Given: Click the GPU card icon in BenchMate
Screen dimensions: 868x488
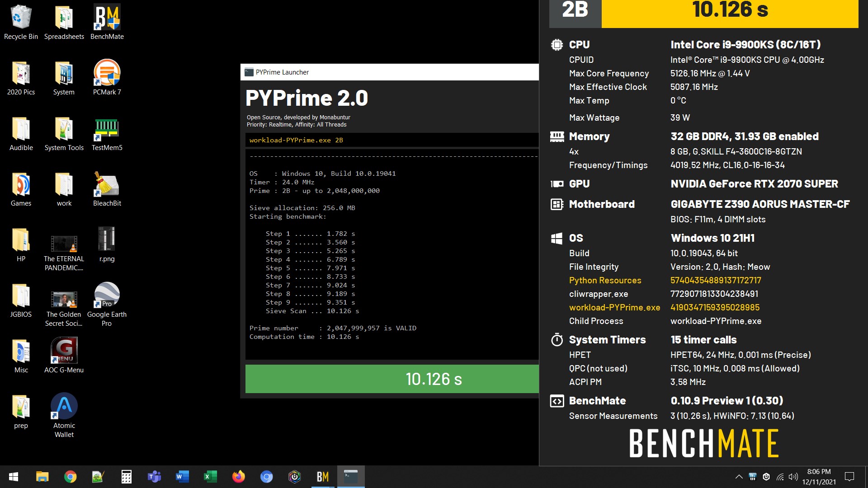Looking at the screenshot, I should pos(557,184).
